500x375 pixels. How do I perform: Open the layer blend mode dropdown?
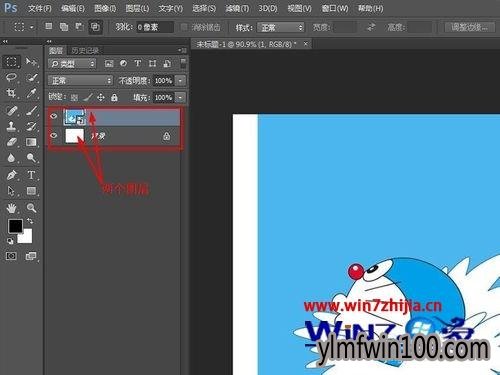point(80,80)
